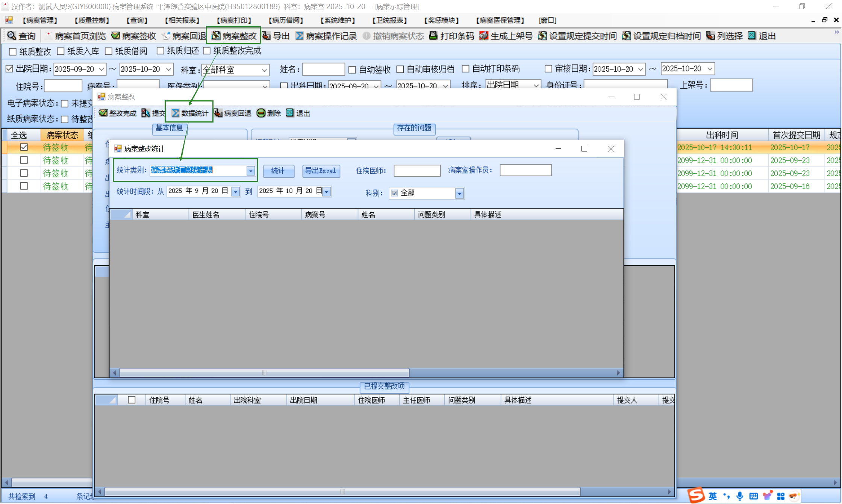Click the 查询 search magnifier icon
Screen dimensions: 842x504
[12, 36]
